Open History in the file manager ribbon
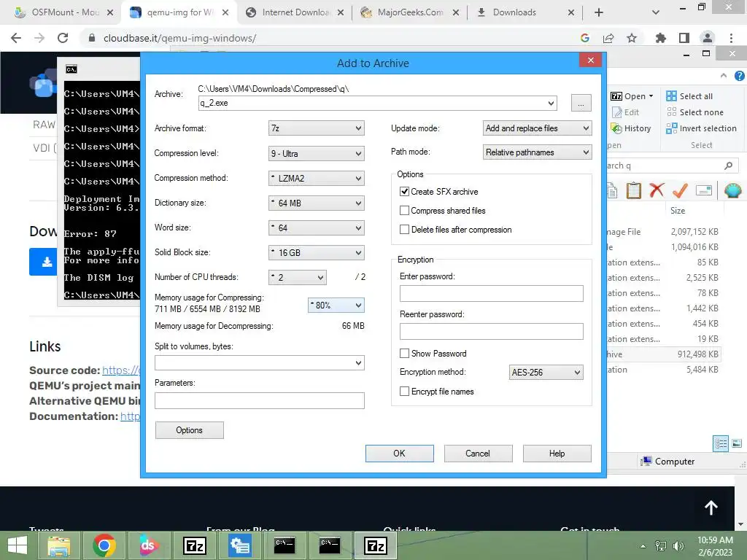 tap(631, 128)
